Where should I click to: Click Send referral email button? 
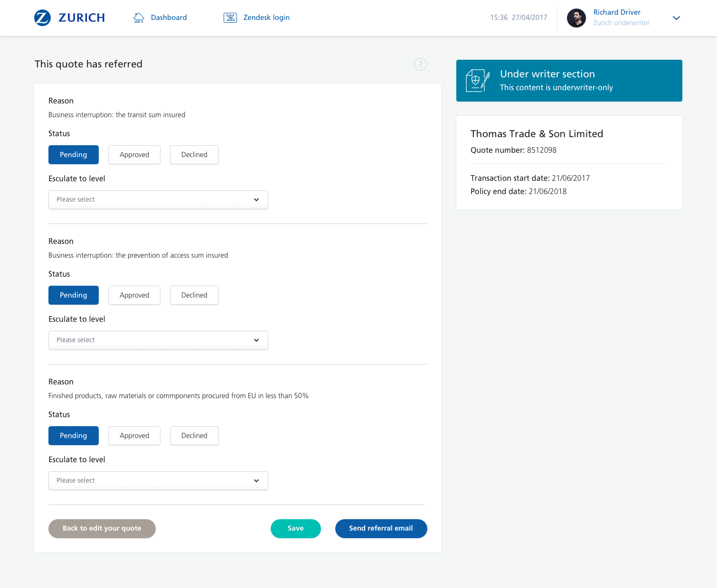click(381, 528)
